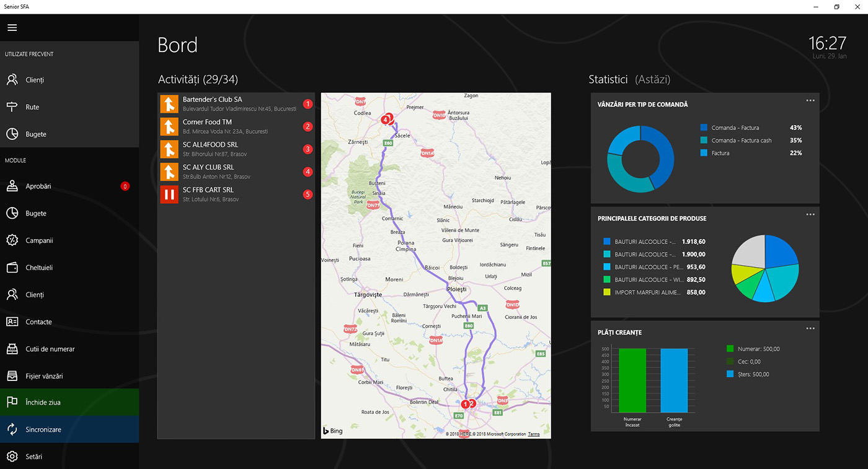This screenshot has height=469, width=868.
Task: Expand options for Vânzări per tip de comandă
Action: click(810, 100)
